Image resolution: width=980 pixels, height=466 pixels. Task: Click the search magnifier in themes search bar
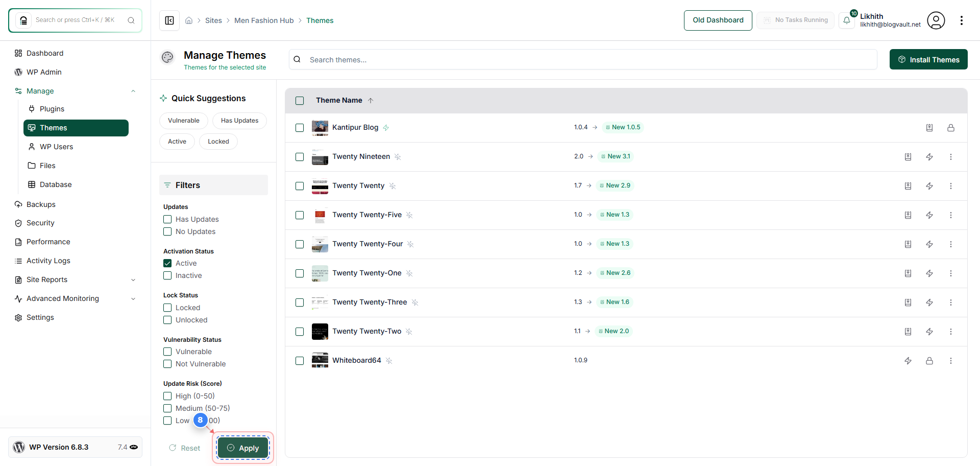[297, 59]
